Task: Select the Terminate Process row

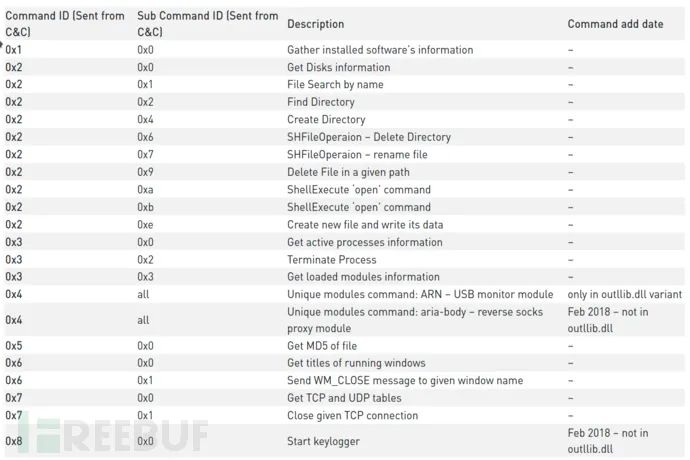Action: tap(344, 259)
